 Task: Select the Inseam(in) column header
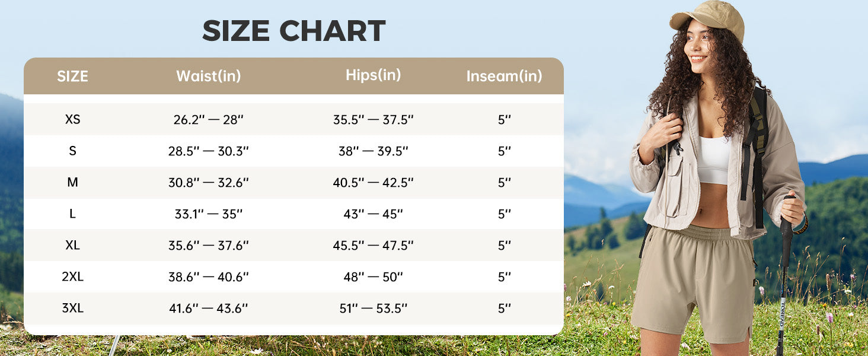tap(505, 76)
